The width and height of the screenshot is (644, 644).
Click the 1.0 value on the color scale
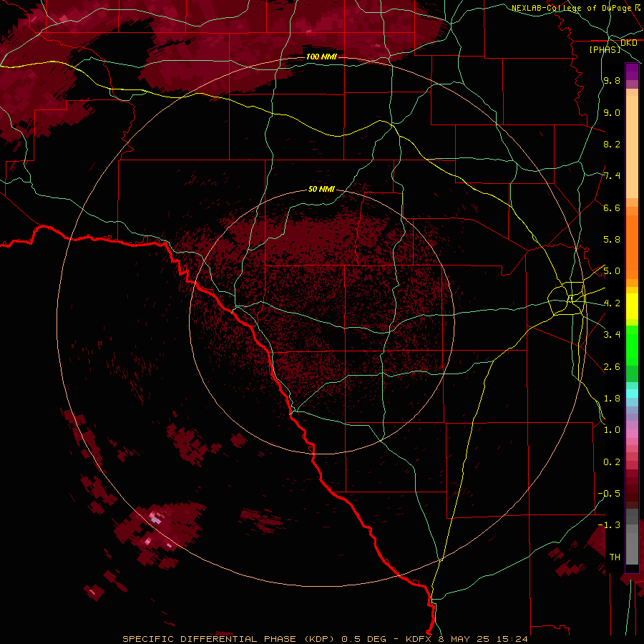(612, 430)
